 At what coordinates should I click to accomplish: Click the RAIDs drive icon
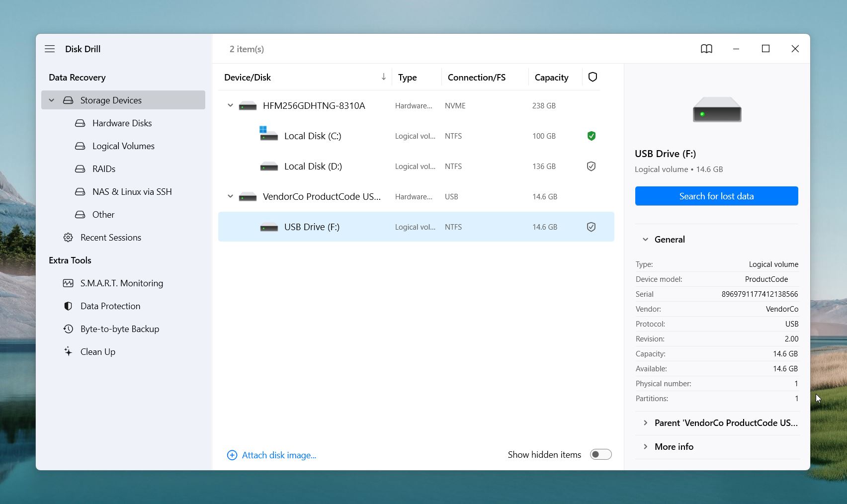[80, 169]
